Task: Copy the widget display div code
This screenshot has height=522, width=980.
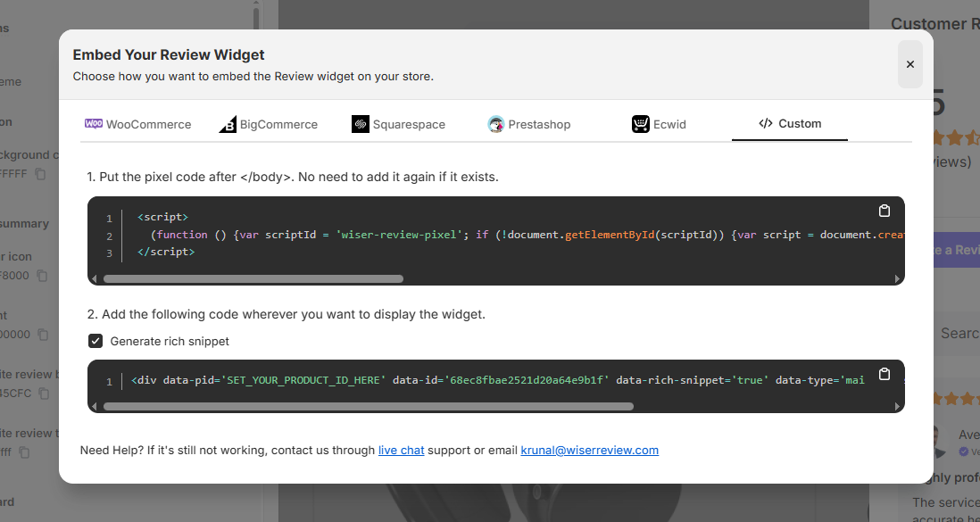Action: [884, 375]
